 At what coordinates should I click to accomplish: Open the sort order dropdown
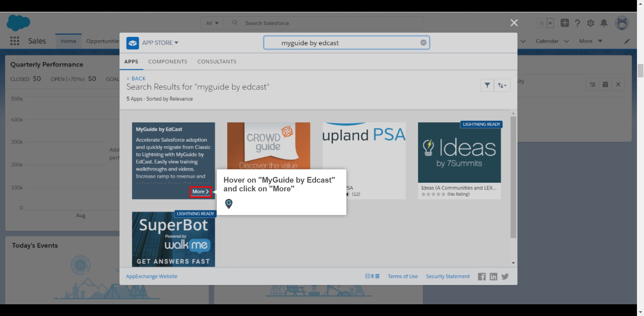coord(502,85)
